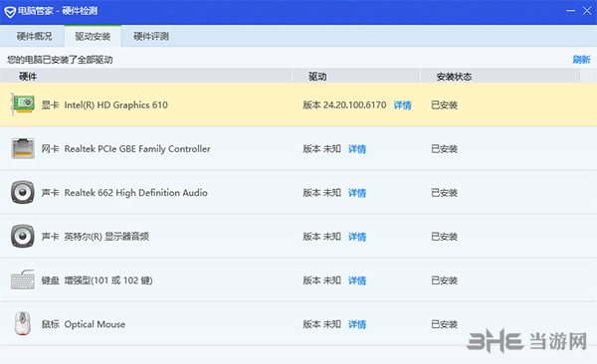Click 已安装 status for 键盘 row
Screen dimensions: 597x364
click(445, 280)
